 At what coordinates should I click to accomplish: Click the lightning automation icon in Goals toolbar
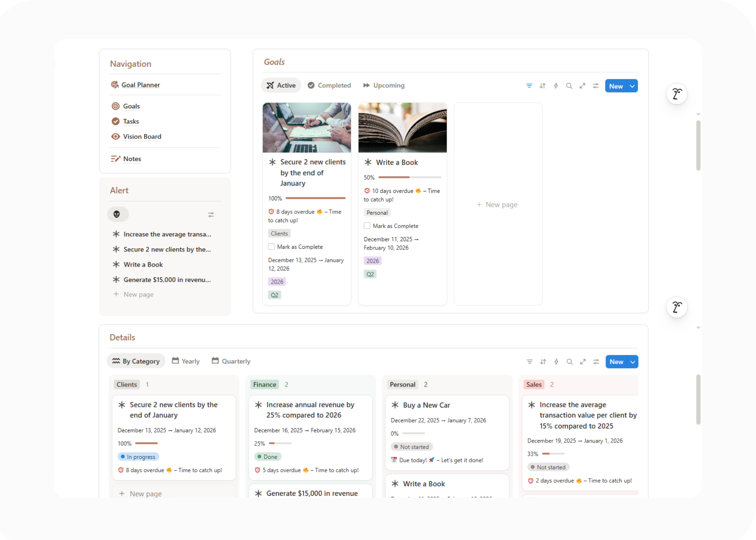pyautogui.click(x=556, y=86)
